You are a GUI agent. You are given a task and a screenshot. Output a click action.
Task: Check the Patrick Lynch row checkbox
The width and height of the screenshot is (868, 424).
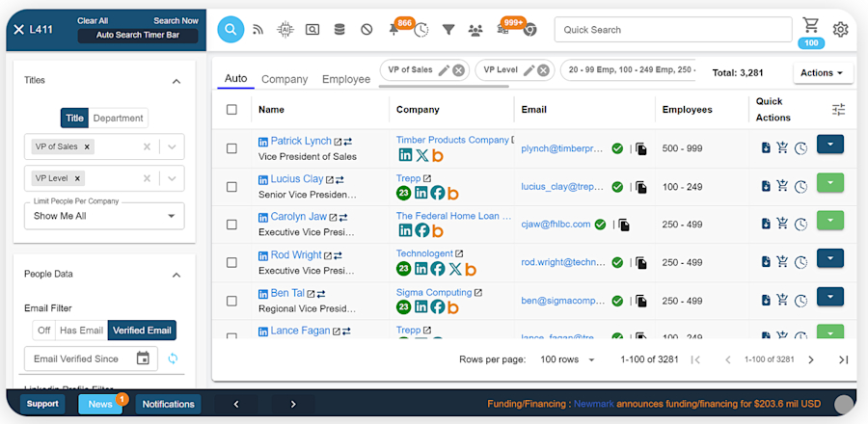point(231,148)
